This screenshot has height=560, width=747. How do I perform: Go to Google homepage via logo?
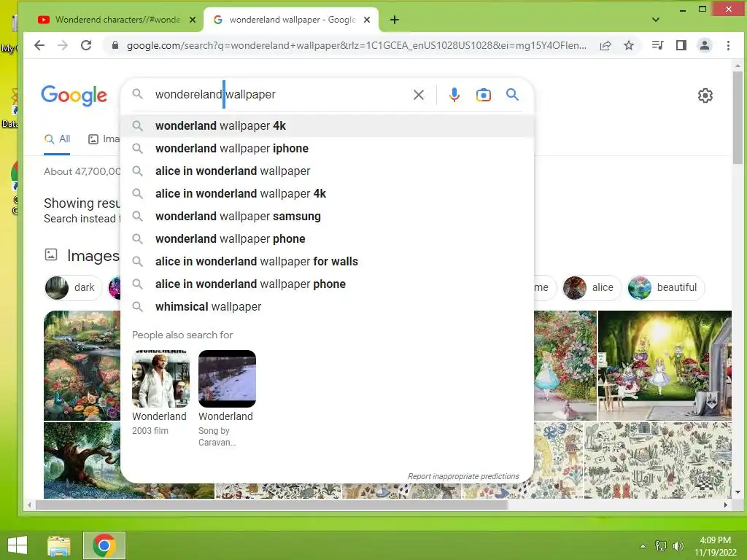click(74, 96)
